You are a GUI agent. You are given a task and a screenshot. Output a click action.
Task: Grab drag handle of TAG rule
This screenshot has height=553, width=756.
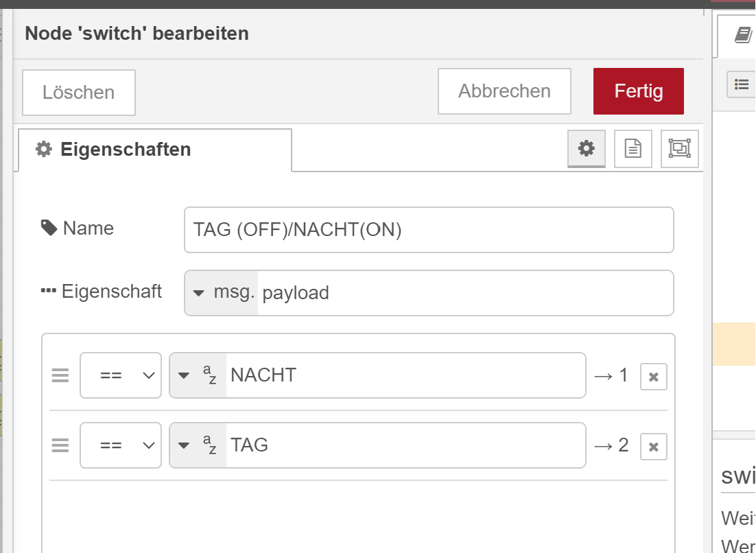point(60,445)
